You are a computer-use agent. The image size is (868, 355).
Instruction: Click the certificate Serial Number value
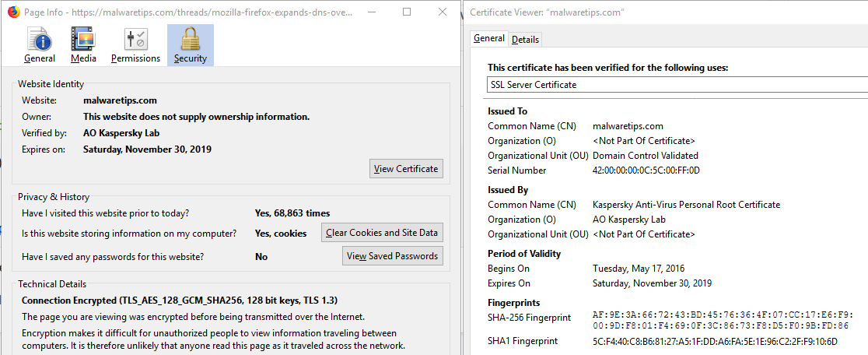646,170
